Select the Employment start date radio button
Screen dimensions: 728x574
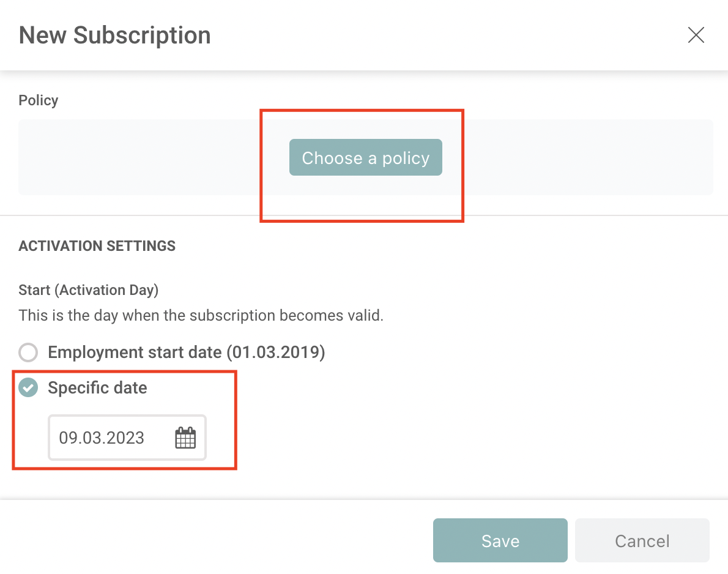[28, 352]
